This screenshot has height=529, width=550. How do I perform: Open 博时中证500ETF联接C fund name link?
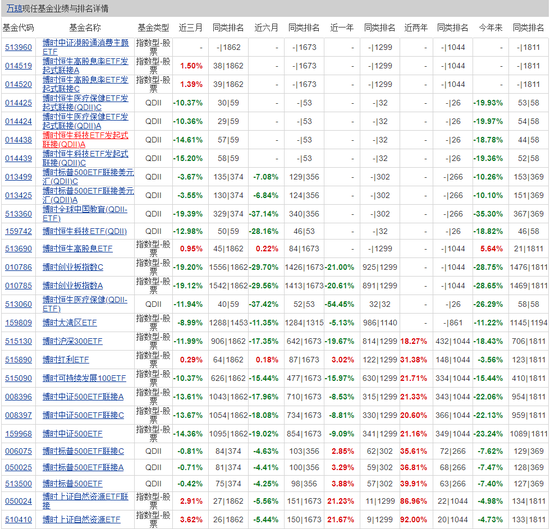coord(83,415)
